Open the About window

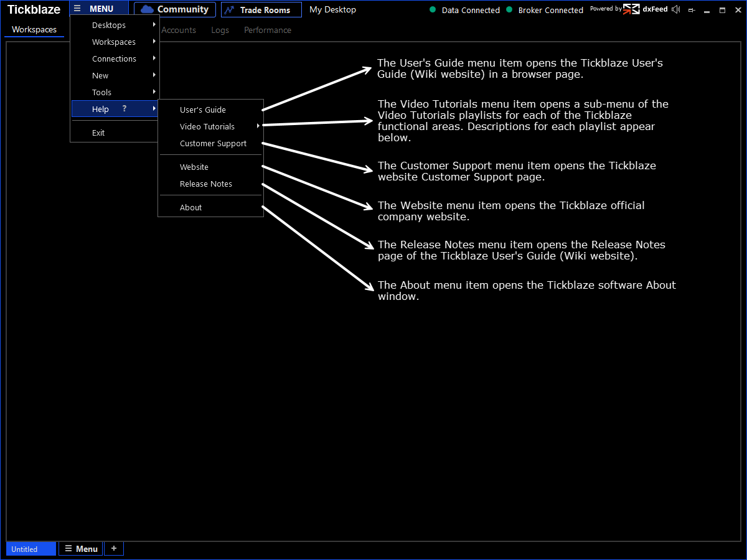click(211, 207)
